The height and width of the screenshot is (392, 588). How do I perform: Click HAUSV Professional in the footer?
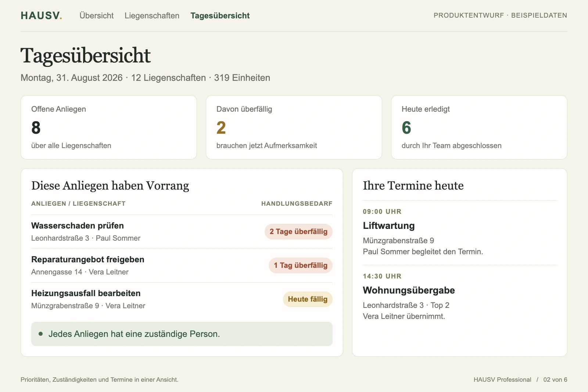(x=502, y=380)
